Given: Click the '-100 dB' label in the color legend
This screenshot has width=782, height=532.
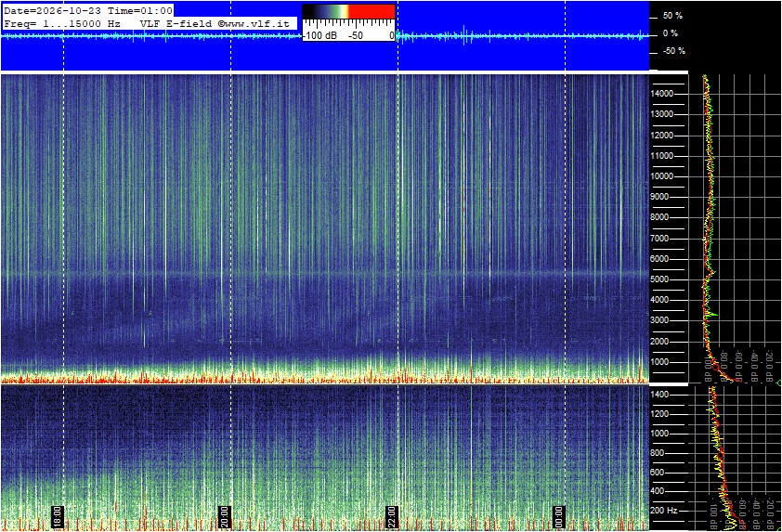Looking at the screenshot, I should coord(320,35).
